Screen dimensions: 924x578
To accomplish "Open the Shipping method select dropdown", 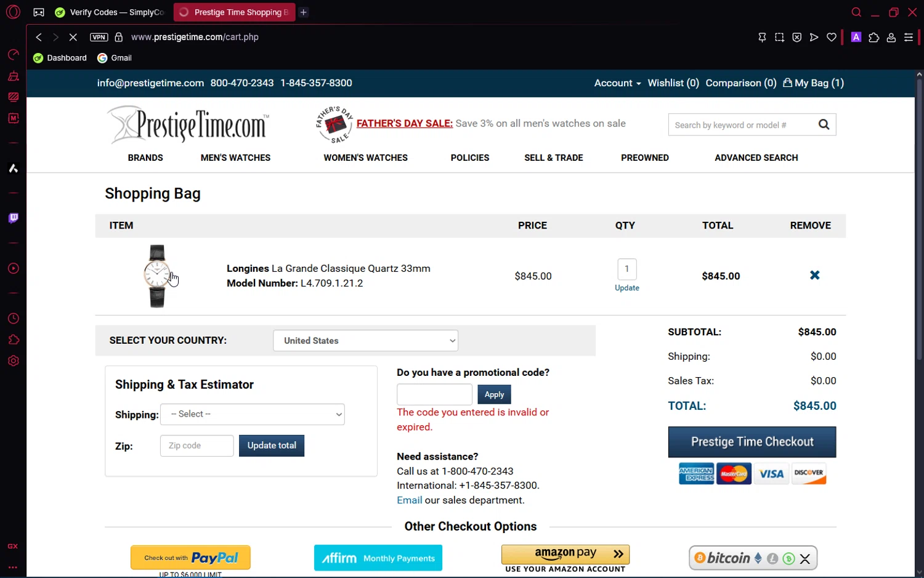I will pyautogui.click(x=253, y=414).
